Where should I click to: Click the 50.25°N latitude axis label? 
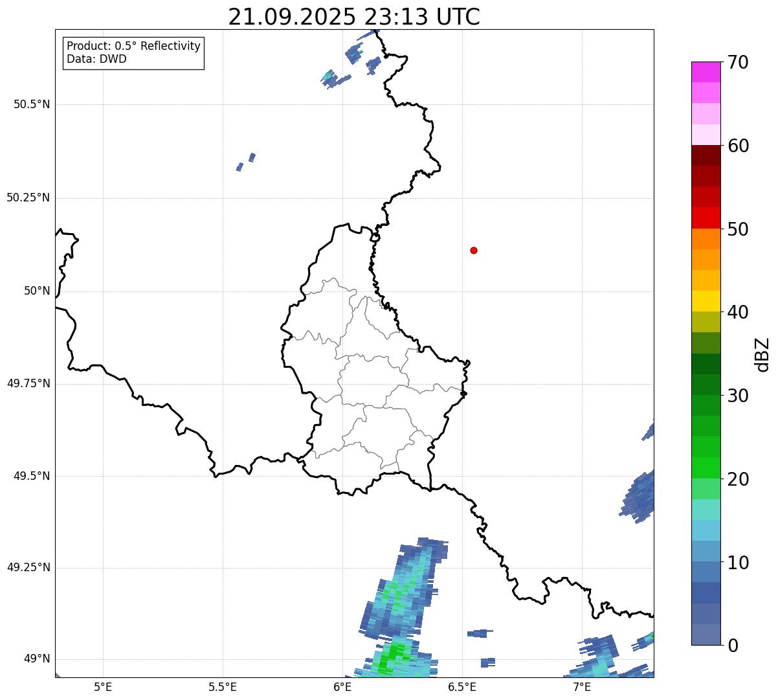(28, 198)
